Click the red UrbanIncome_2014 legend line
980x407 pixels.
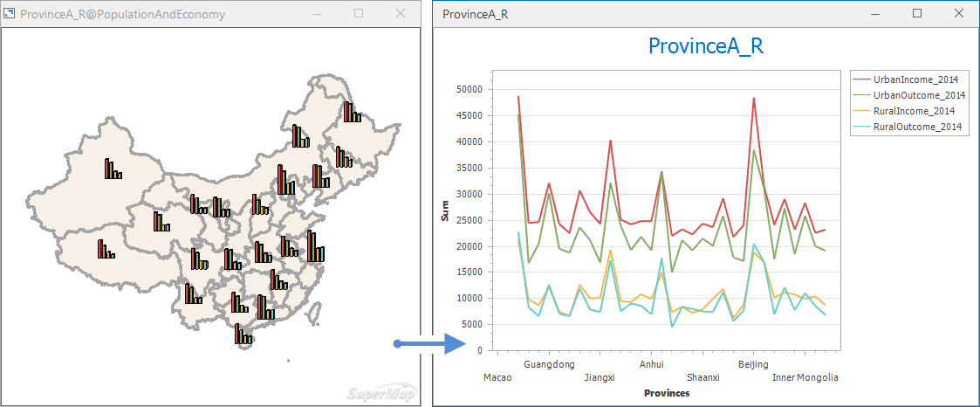pyautogui.click(x=861, y=79)
